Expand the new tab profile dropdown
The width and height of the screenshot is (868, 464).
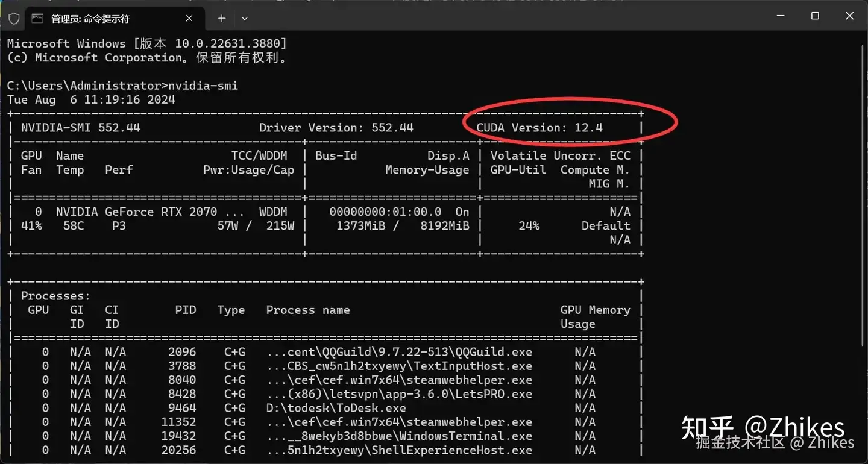click(244, 18)
